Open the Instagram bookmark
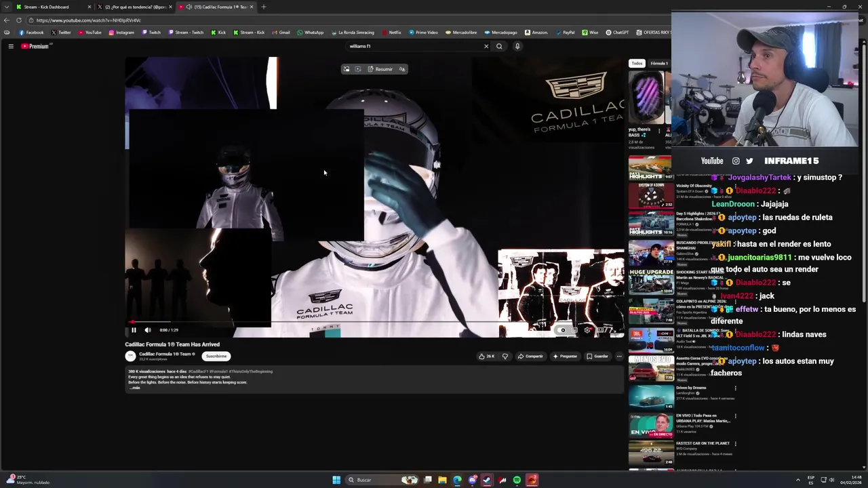 [x=121, y=33]
